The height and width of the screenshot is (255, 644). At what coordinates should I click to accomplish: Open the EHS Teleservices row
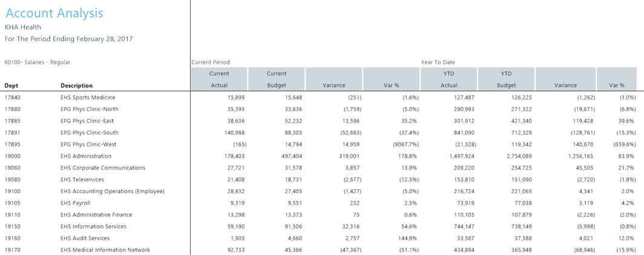pyautogui.click(x=82, y=179)
